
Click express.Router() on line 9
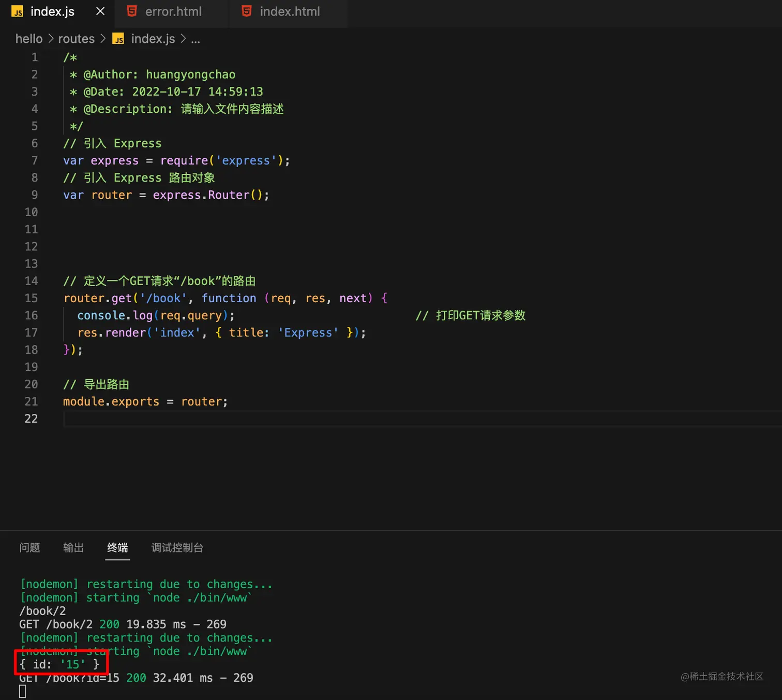coord(208,195)
